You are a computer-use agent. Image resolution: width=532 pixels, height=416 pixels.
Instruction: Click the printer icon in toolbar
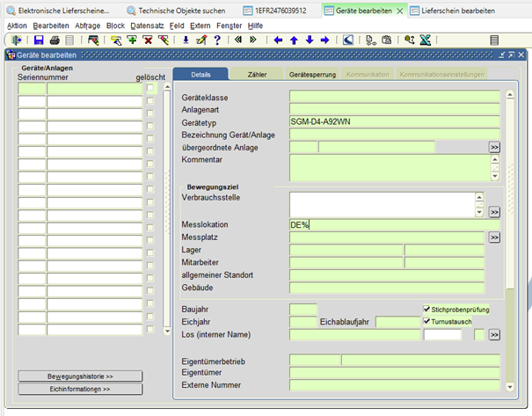point(55,40)
